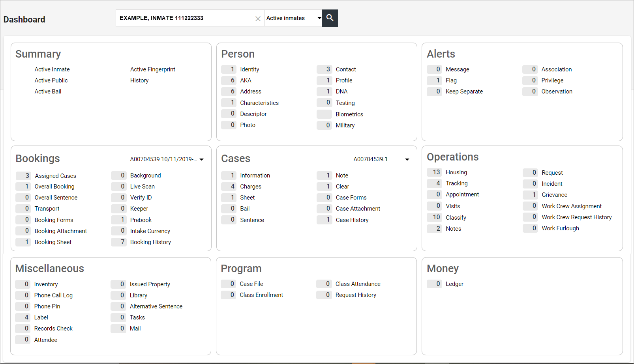View the Profile item
The height and width of the screenshot is (364, 634).
(344, 80)
